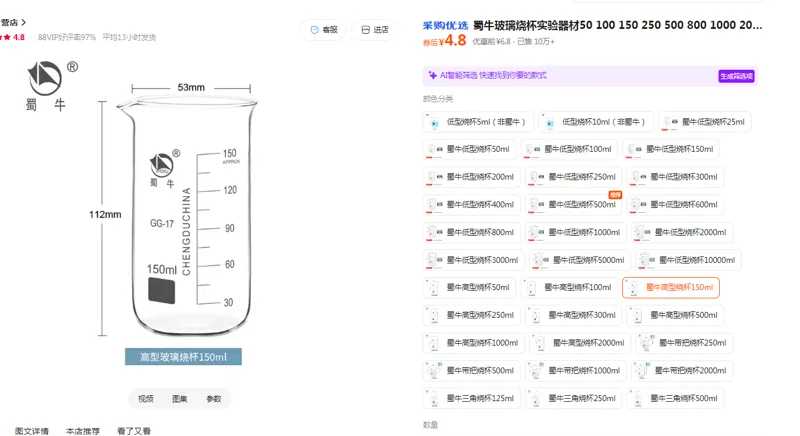Click the 已售 10万+ sales text
Image resolution: width=800 pixels, height=436 pixels.
click(x=536, y=42)
